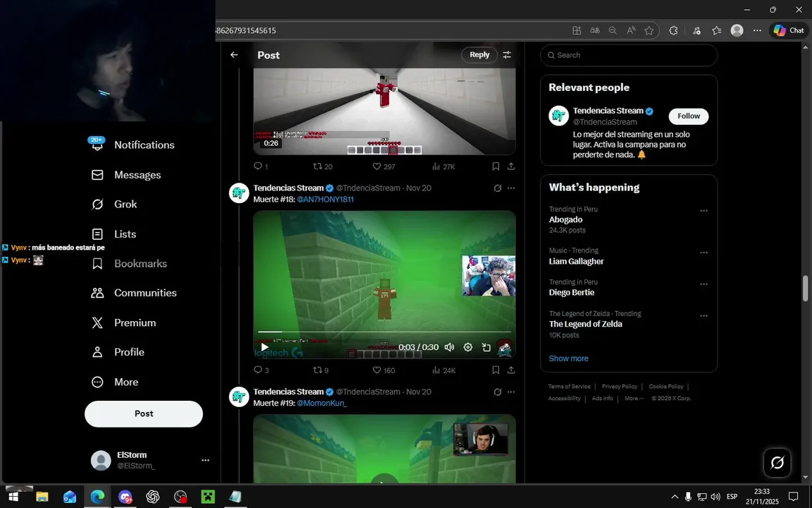Open Tendencias Stream profile in Relevant people
Screen dimensions: 812x508
[x=608, y=111]
